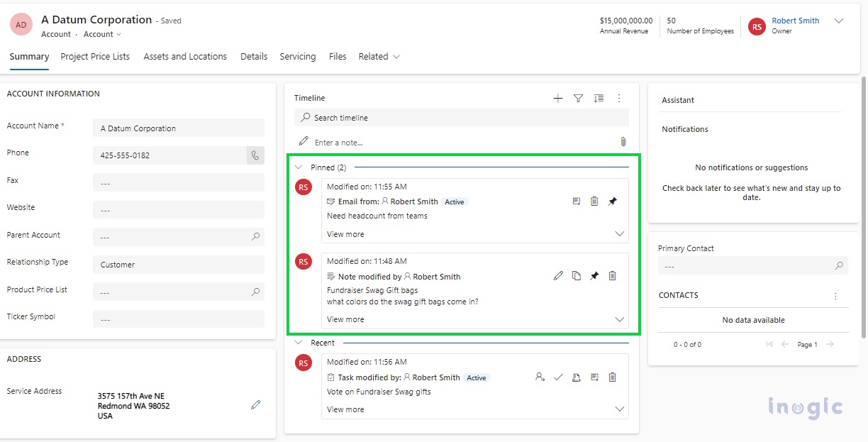Edit the Service Address with pencil icon
868x442 pixels.
click(x=256, y=404)
